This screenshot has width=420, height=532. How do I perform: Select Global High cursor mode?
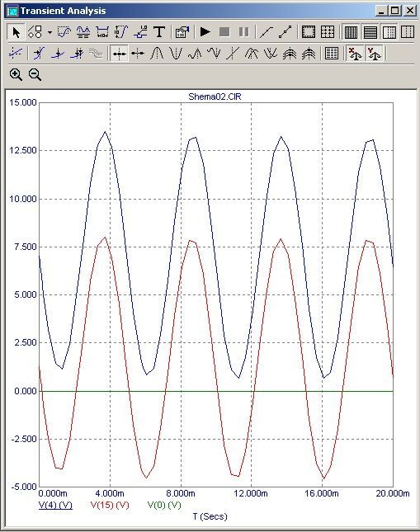pyautogui.click(x=252, y=54)
